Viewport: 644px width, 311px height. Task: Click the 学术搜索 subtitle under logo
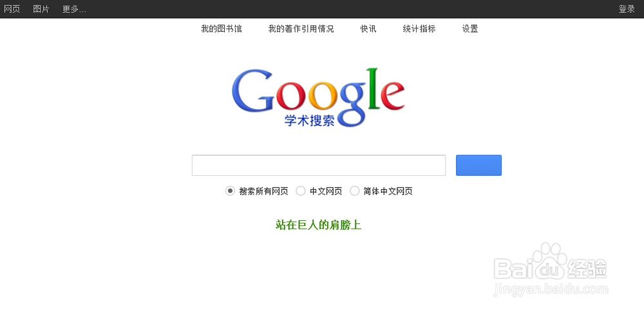(x=309, y=120)
